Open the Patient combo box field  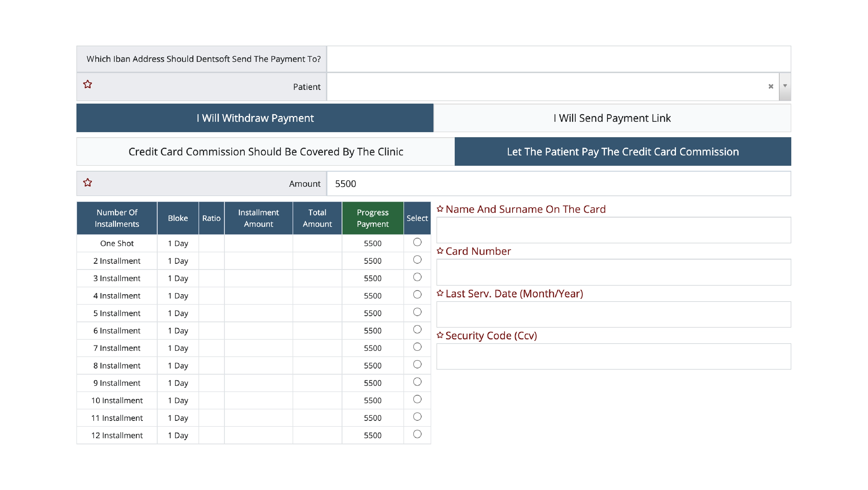[x=546, y=87]
